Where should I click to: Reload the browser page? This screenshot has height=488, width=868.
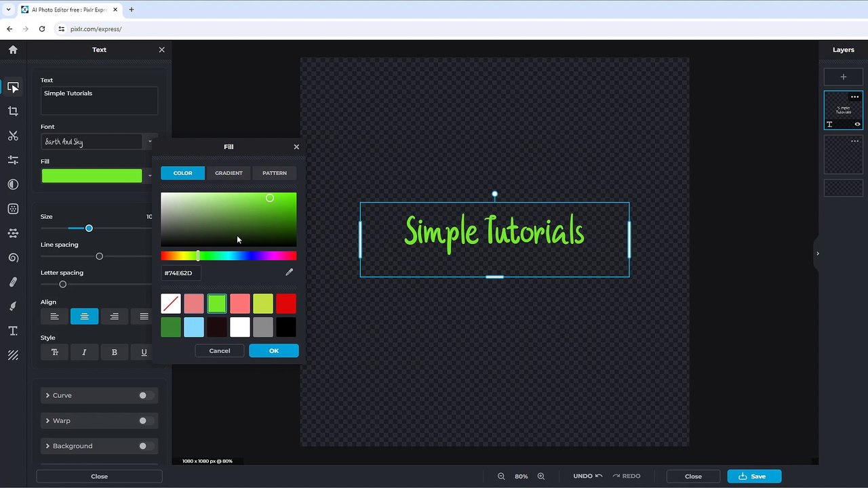(42, 29)
